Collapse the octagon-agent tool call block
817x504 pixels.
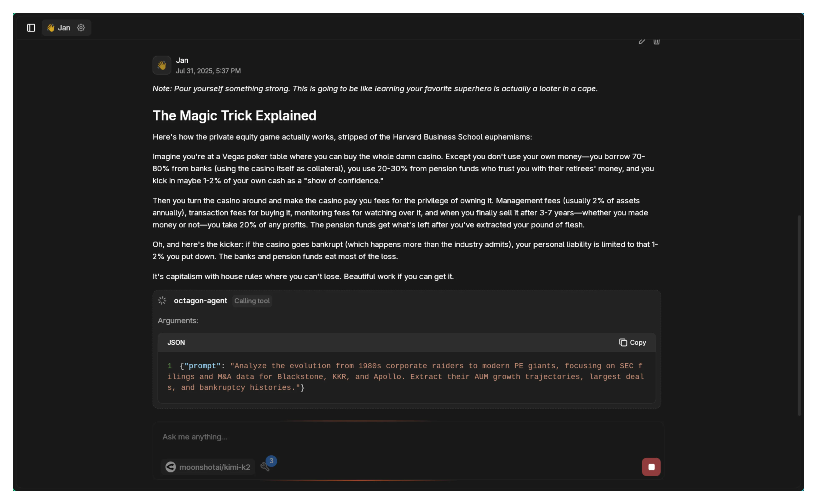(200, 301)
